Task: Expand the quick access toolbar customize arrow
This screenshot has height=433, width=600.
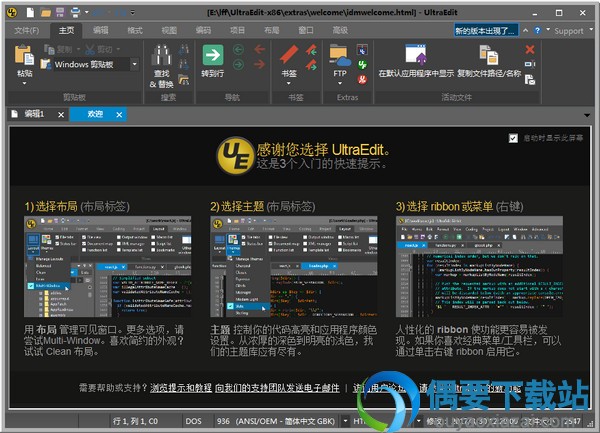Action: (x=132, y=13)
